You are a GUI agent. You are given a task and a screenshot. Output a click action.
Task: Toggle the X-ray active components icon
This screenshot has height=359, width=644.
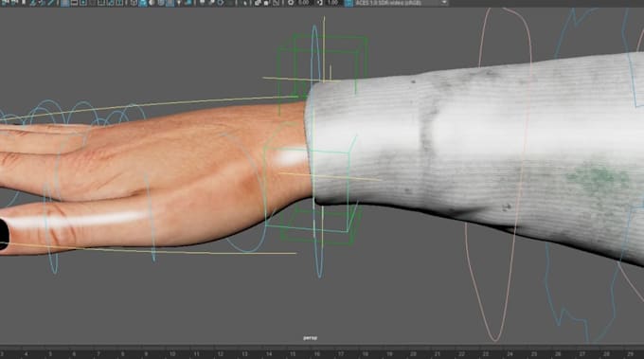(266, 3)
